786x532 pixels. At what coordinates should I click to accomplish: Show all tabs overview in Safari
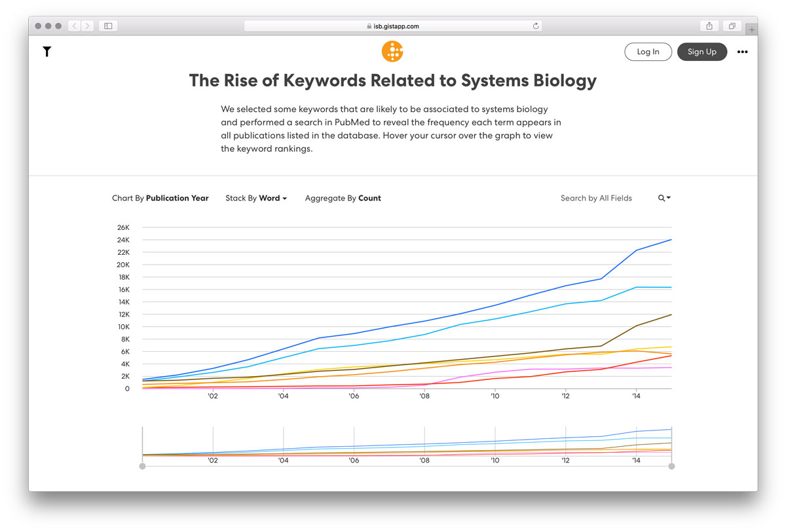tap(732, 26)
